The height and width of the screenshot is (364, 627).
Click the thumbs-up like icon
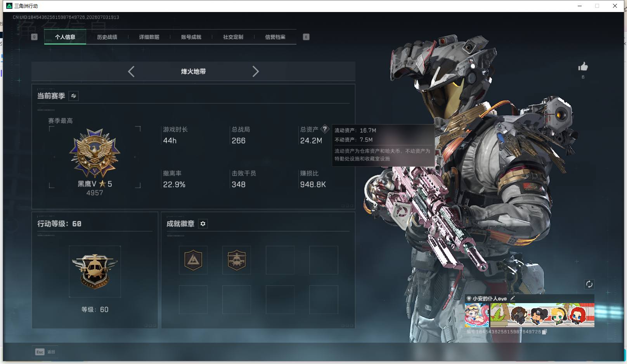583,67
